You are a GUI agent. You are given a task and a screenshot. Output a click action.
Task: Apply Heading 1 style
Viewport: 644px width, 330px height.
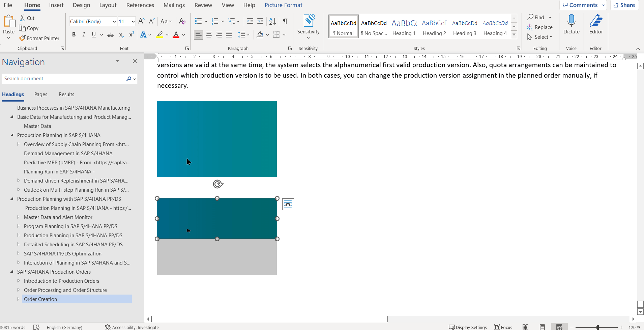click(404, 27)
